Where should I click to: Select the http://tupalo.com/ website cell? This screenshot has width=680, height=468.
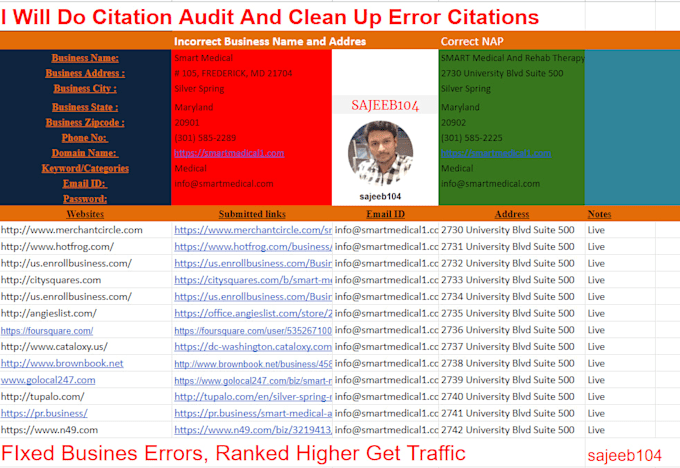pyautogui.click(x=86, y=396)
